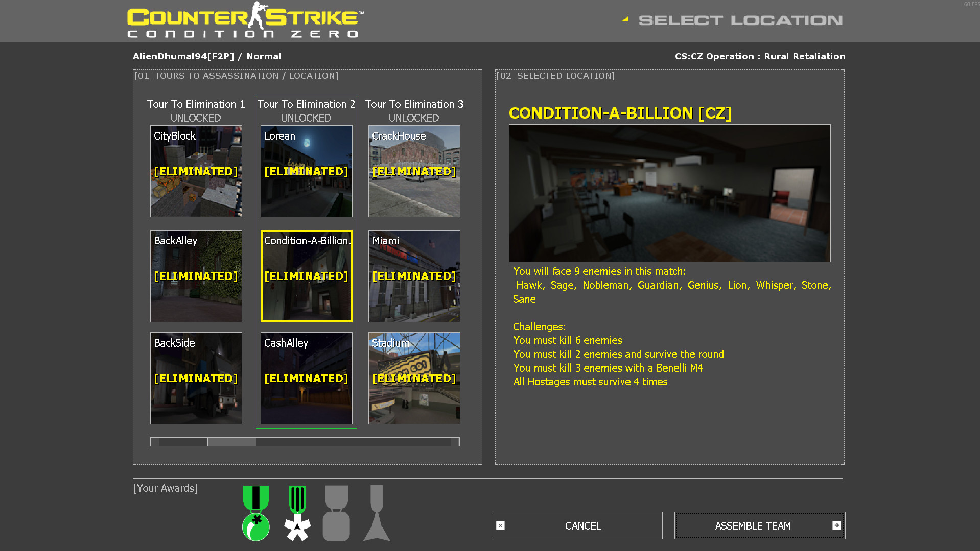The image size is (980, 551).
Task: Click the UNLOCKED status under Tour 3
Action: click(x=414, y=118)
